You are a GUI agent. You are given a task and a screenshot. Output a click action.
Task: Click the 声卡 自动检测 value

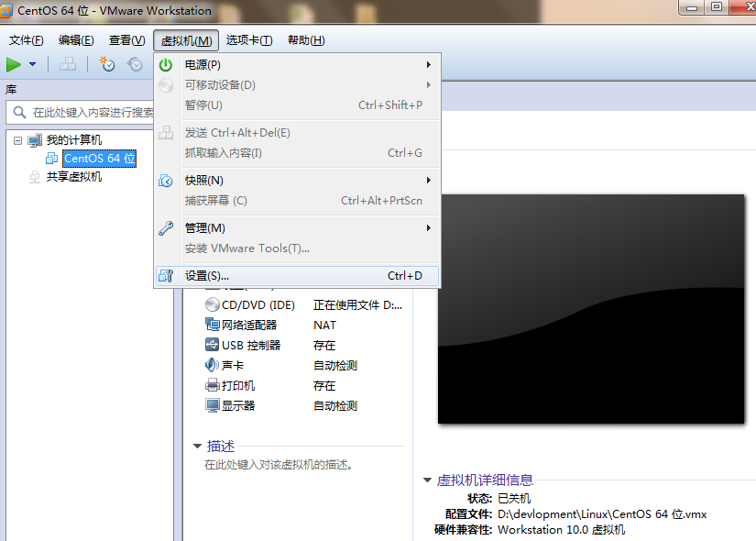335,366
